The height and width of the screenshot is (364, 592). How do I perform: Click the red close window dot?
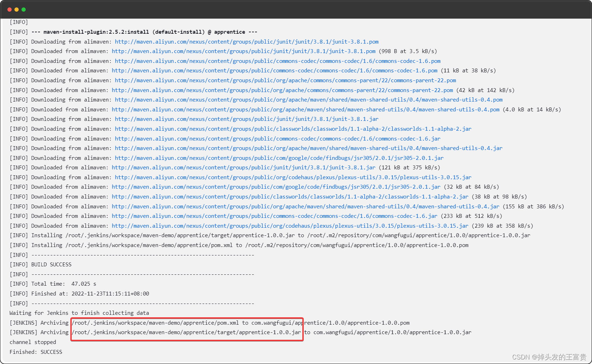(9, 9)
